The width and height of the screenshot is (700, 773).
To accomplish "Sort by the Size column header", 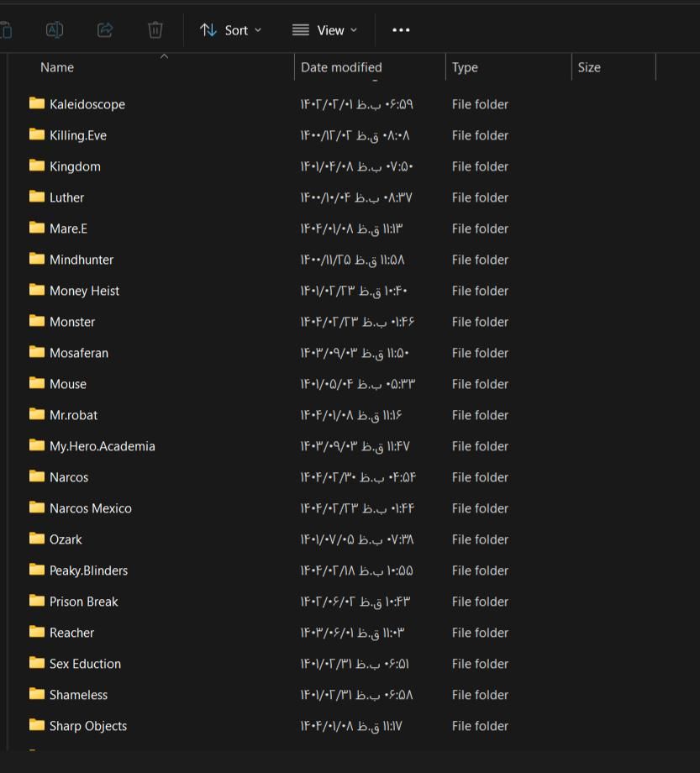I will click(589, 67).
